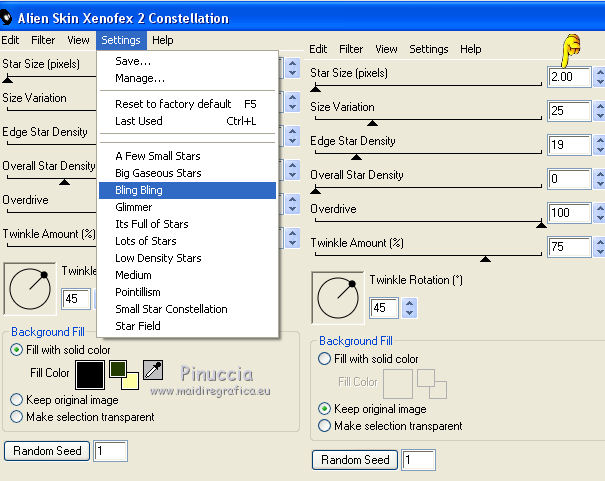Open right panel View menu
Screen dimensions: 605x481
(386, 49)
